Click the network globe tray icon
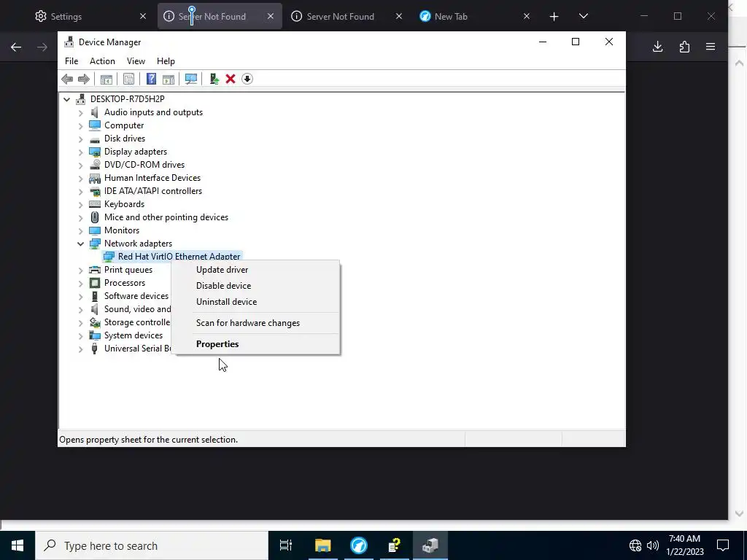This screenshot has width=747, height=560. pos(635,545)
